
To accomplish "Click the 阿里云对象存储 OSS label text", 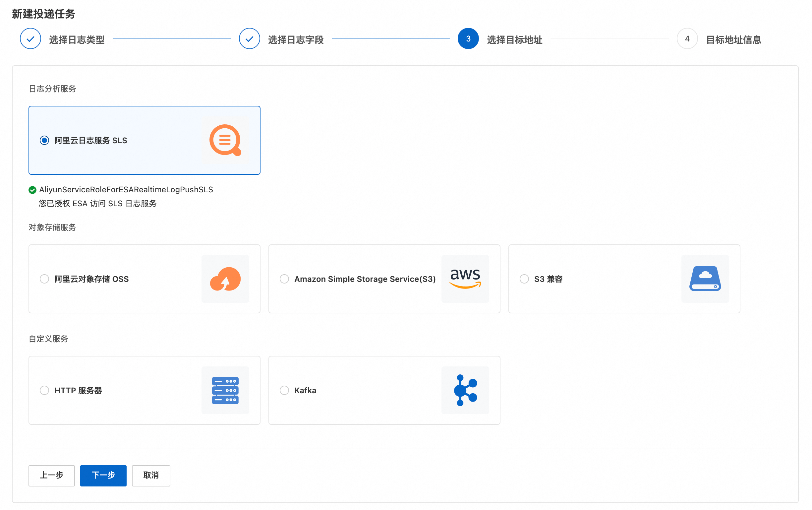I will pyautogui.click(x=91, y=279).
